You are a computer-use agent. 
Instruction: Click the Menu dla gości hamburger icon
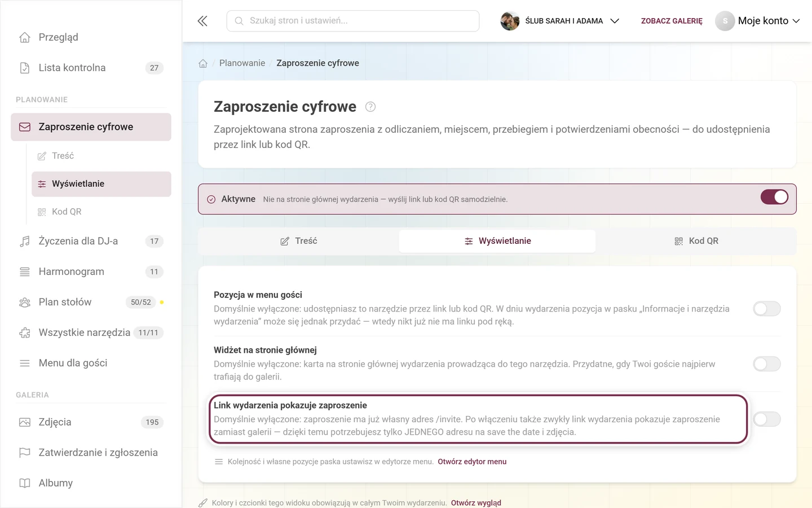(25, 363)
